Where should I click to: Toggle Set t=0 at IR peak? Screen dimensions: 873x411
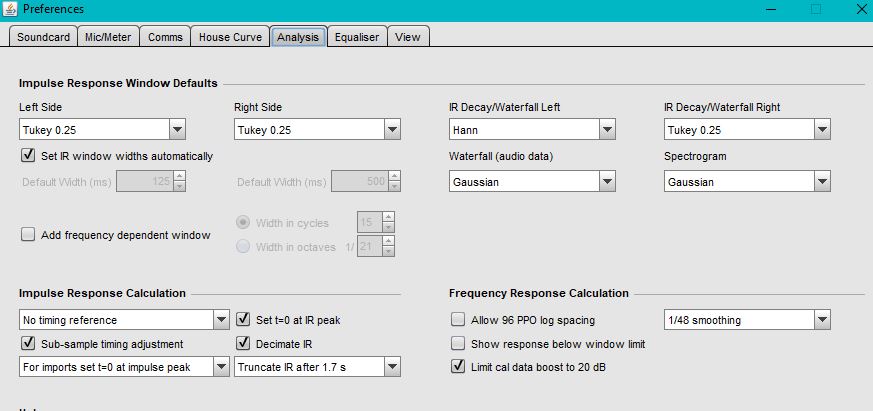click(x=243, y=320)
